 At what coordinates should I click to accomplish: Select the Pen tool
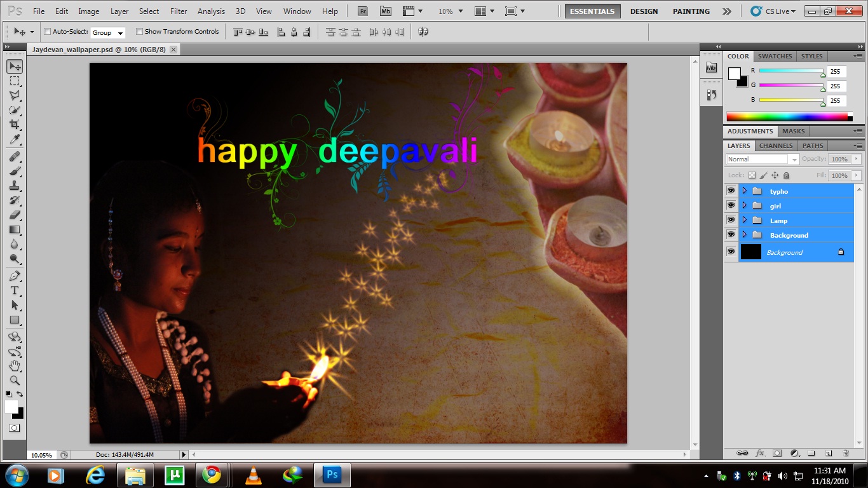[15, 276]
